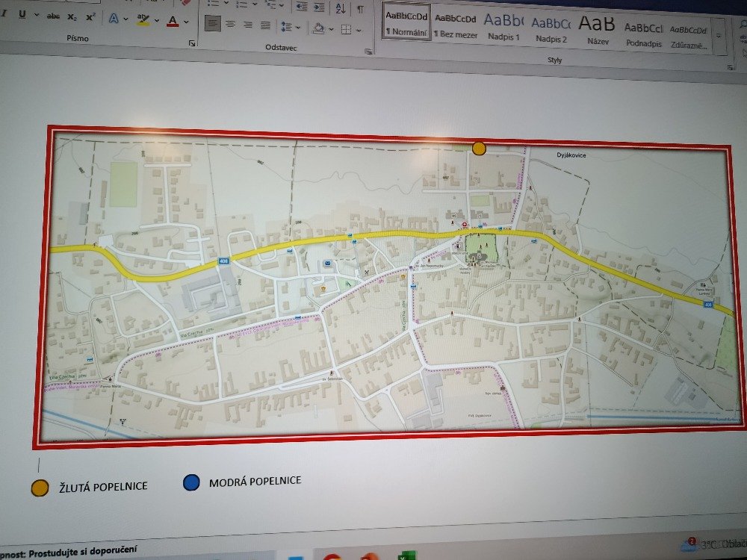Open the font color dropdown arrow

tap(186, 22)
